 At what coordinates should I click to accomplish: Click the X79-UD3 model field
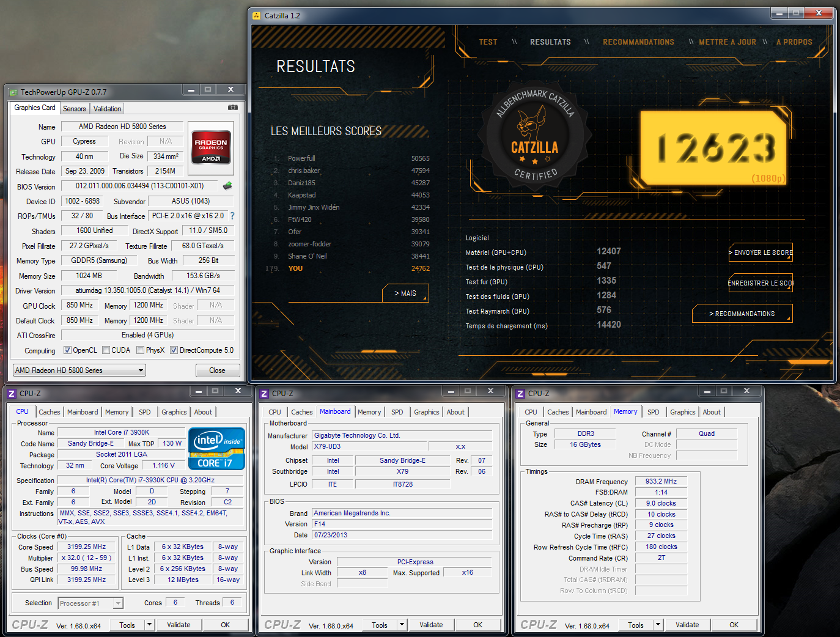369,446
